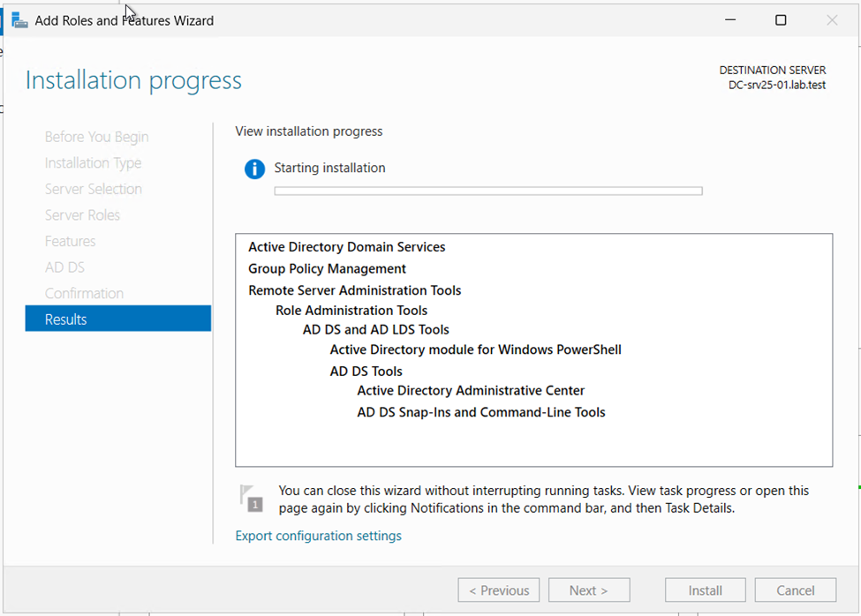Select the Installation Type step in sidebar
This screenshot has width=861, height=616.
pyautogui.click(x=94, y=163)
